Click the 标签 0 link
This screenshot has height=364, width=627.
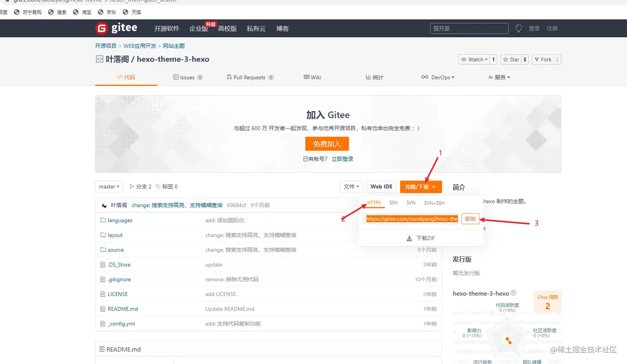coord(167,187)
